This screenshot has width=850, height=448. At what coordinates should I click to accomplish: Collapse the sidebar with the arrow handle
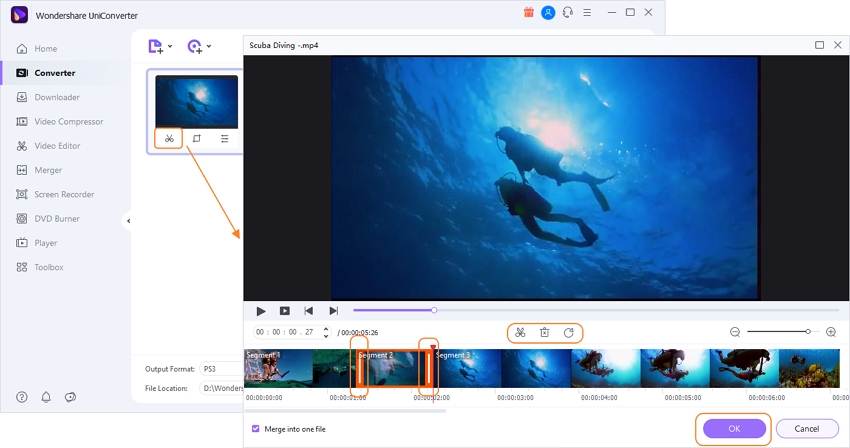click(128, 221)
